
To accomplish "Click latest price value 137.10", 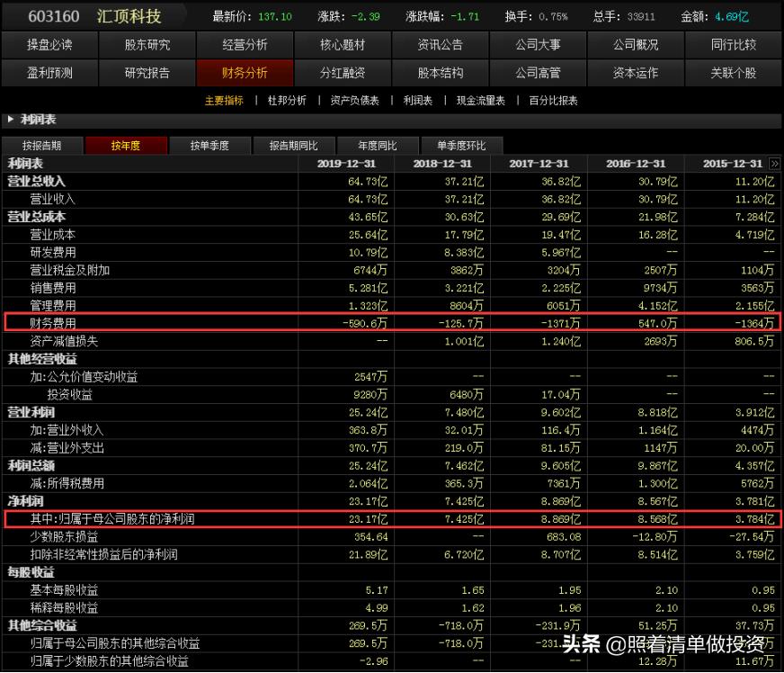I will coord(275,16).
